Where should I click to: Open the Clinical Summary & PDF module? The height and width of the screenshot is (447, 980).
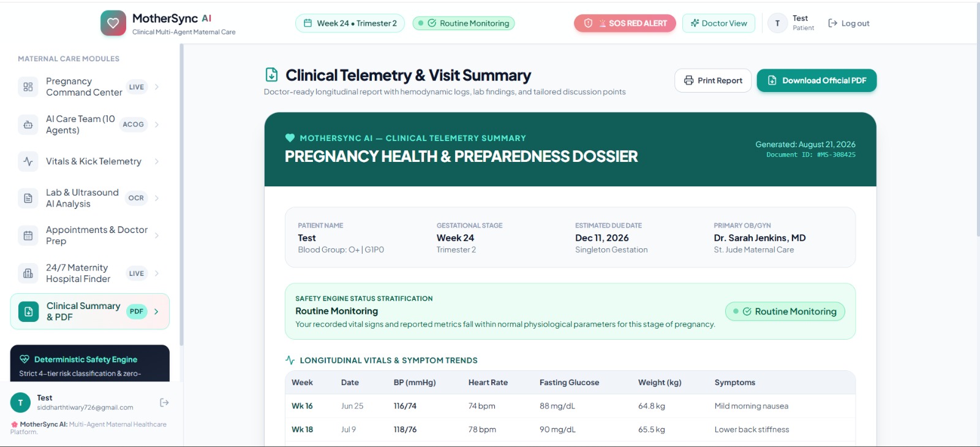pos(90,311)
